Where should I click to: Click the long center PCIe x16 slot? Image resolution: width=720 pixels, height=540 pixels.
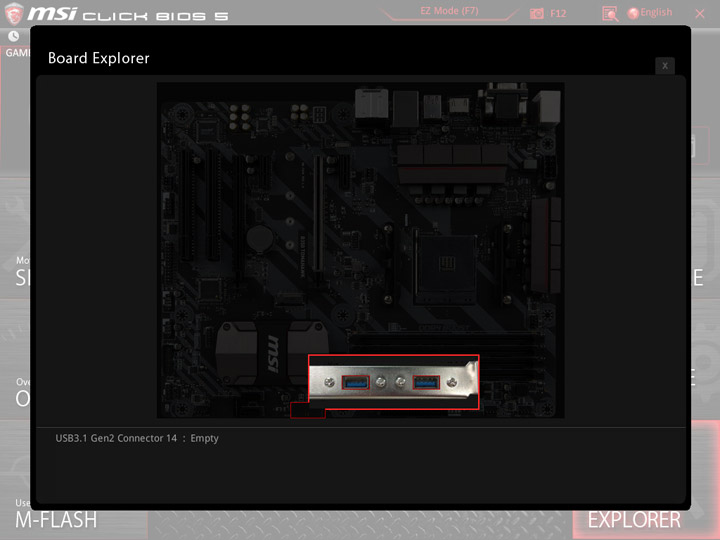point(317,216)
